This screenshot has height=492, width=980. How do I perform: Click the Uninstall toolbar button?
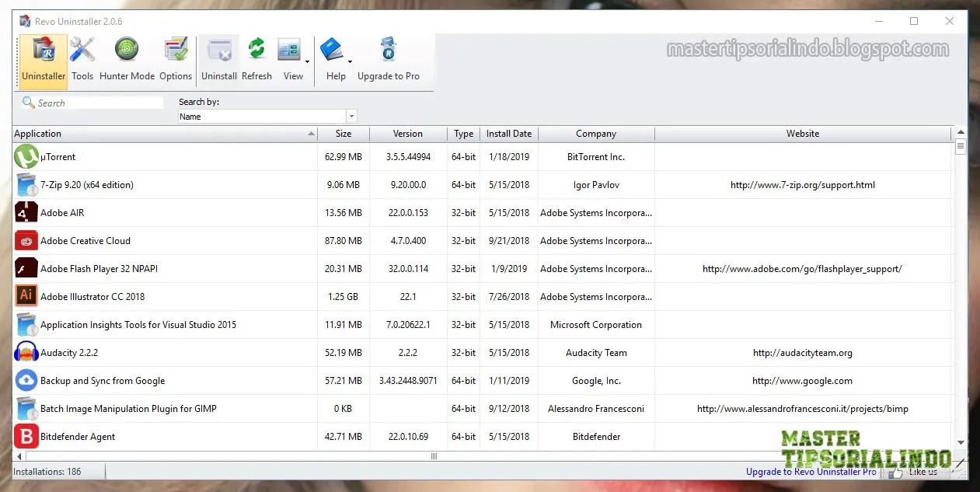pos(219,60)
